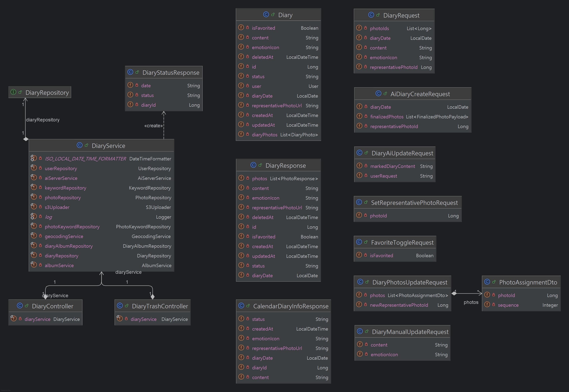Click the visibility icon next to DiaryStatusResponse title
This screenshot has width=569, height=392.
137,72
